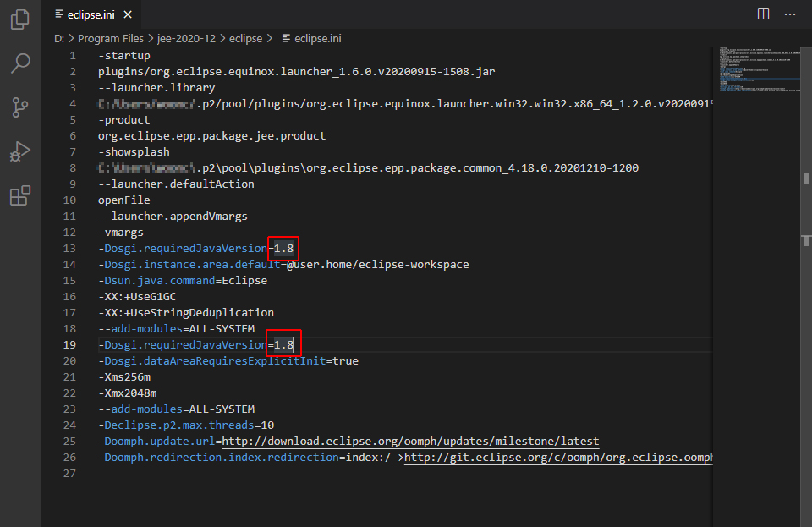Image resolution: width=812 pixels, height=527 pixels.
Task: Open the Extensions view
Action: tap(20, 195)
